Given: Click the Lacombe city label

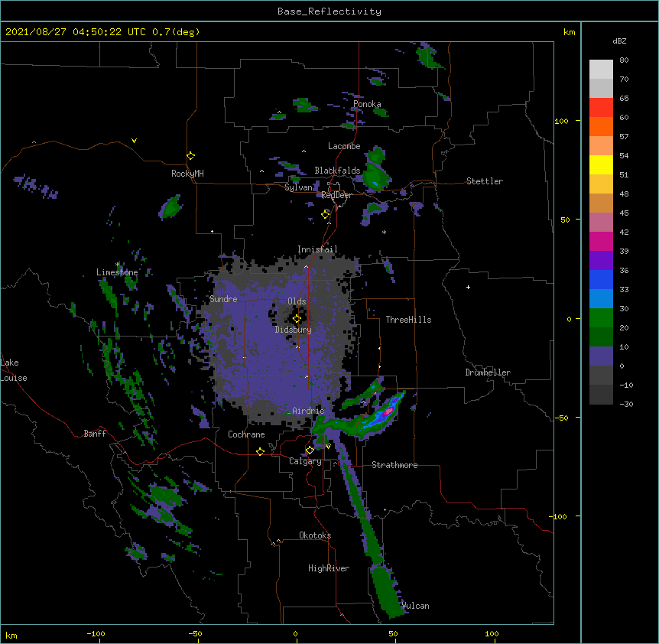Looking at the screenshot, I should pyautogui.click(x=344, y=146).
